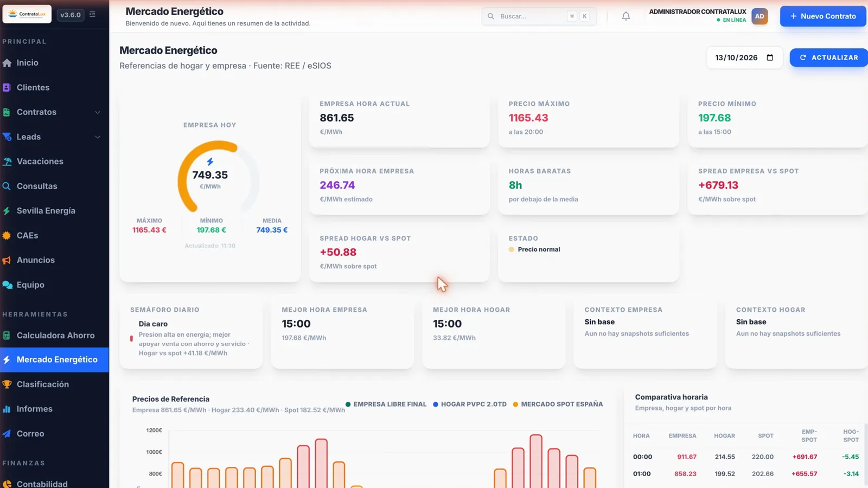The height and width of the screenshot is (488, 868).
Task: Click the Actualizar button
Action: (x=829, y=57)
